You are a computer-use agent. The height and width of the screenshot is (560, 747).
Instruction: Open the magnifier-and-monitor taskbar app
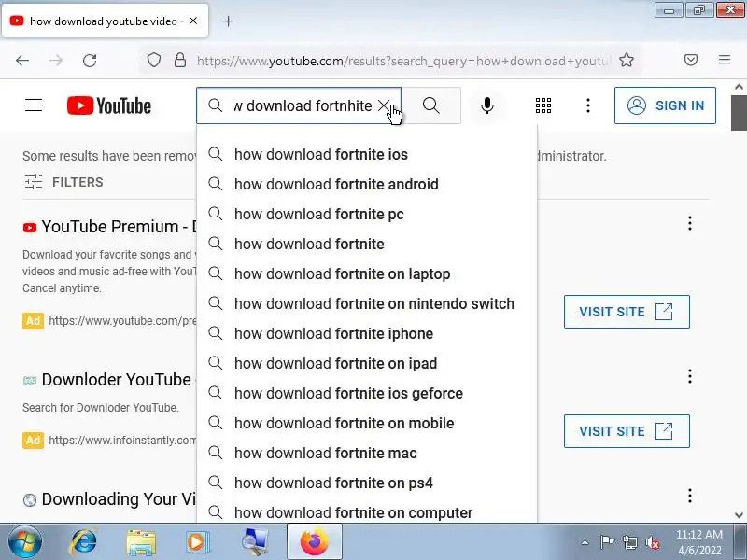254,542
